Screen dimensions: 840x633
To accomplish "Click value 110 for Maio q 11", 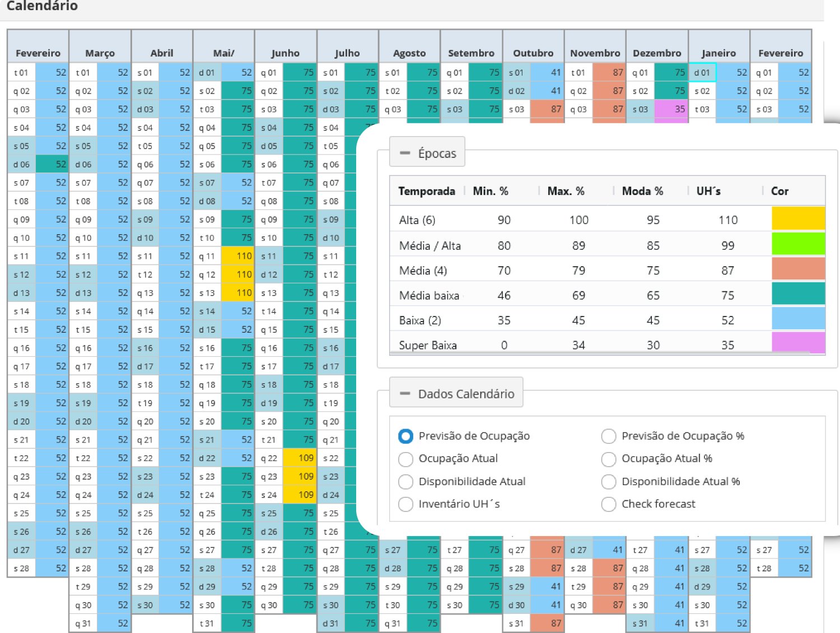I will pyautogui.click(x=238, y=256).
